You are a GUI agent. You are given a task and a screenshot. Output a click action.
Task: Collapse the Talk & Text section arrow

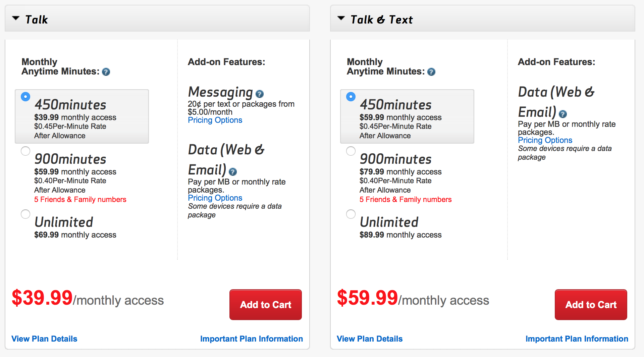341,18
